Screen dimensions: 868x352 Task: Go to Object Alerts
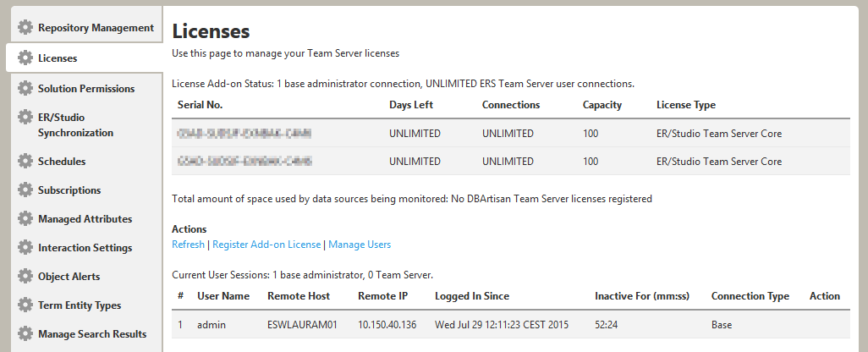pos(69,277)
